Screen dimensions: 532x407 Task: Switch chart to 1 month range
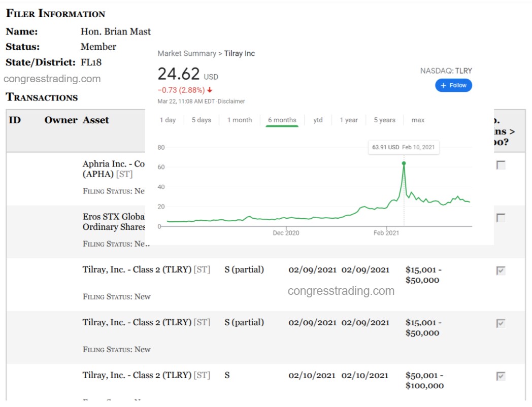pyautogui.click(x=240, y=120)
